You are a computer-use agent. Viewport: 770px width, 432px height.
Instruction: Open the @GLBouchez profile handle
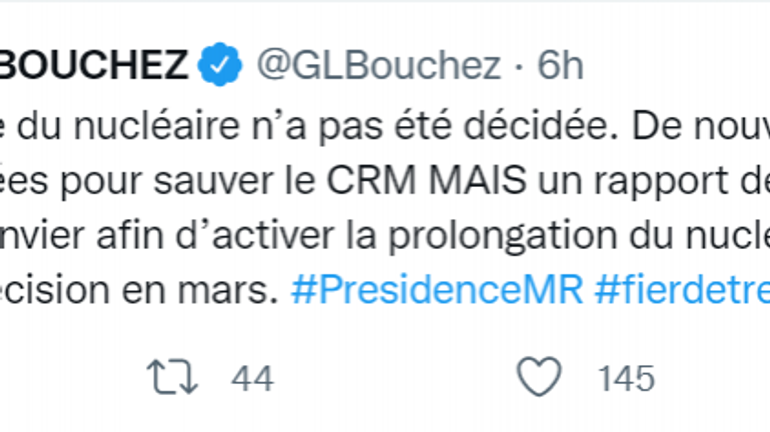[x=379, y=66]
